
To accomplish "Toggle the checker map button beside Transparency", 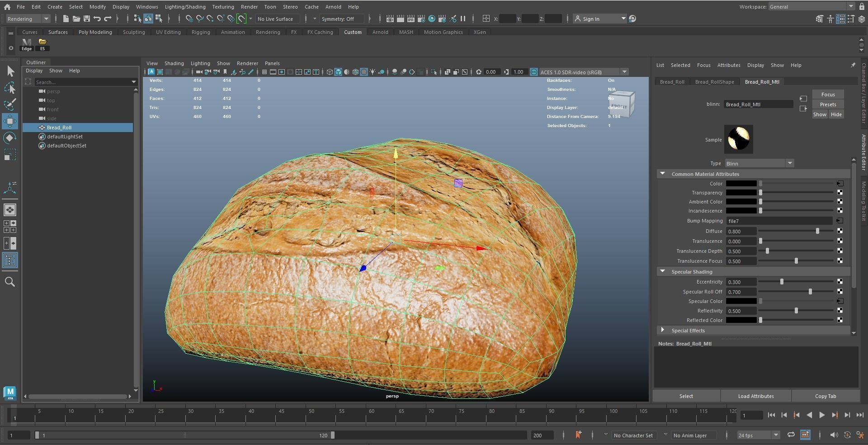I will [x=840, y=193].
